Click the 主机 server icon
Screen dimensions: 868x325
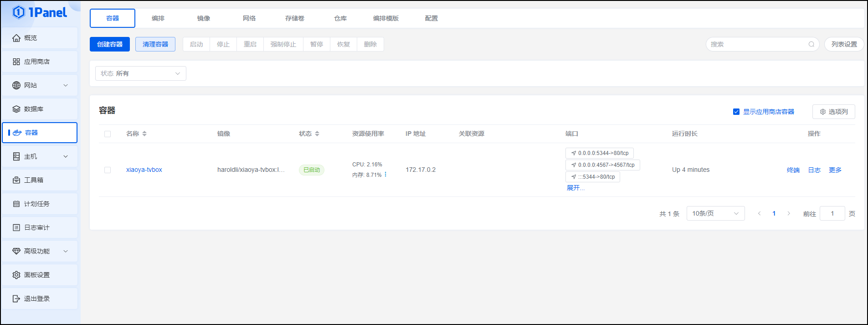pyautogui.click(x=16, y=156)
